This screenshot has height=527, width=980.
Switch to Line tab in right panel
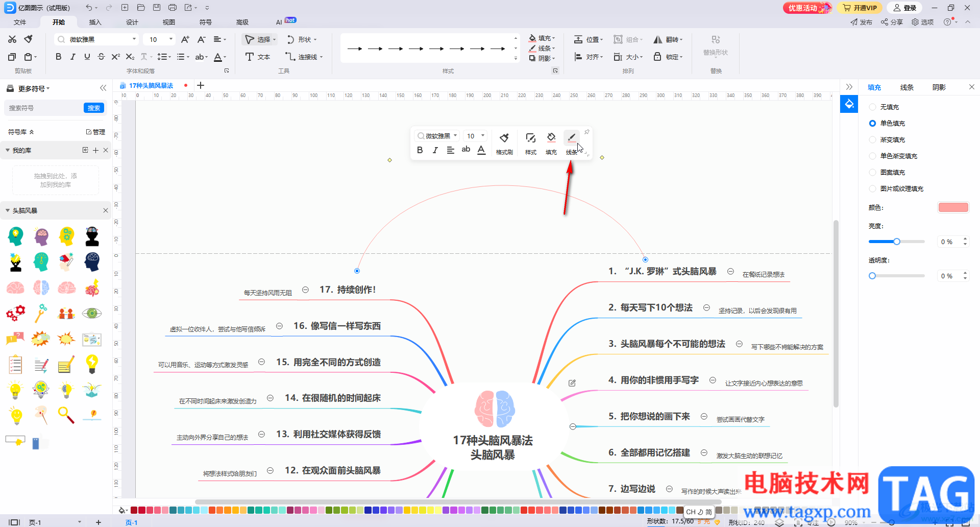tap(906, 87)
